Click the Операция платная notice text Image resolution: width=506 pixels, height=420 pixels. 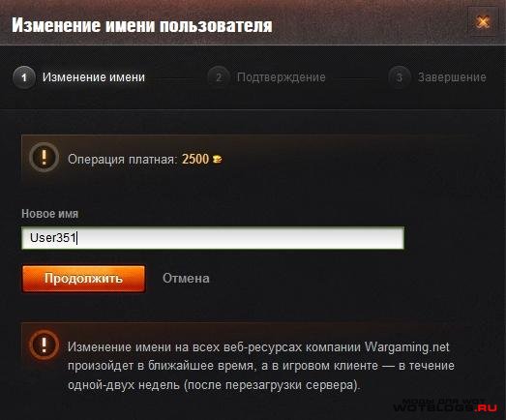pos(123,159)
